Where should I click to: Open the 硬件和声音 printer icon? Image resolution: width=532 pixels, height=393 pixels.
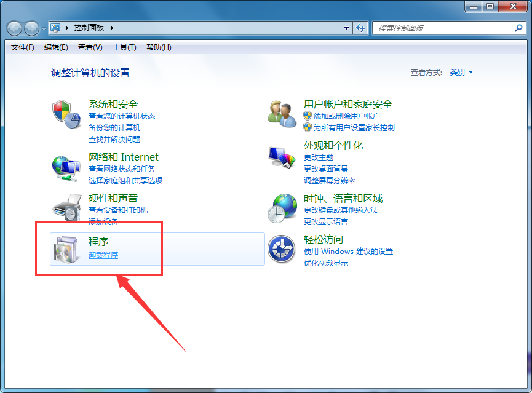67,208
